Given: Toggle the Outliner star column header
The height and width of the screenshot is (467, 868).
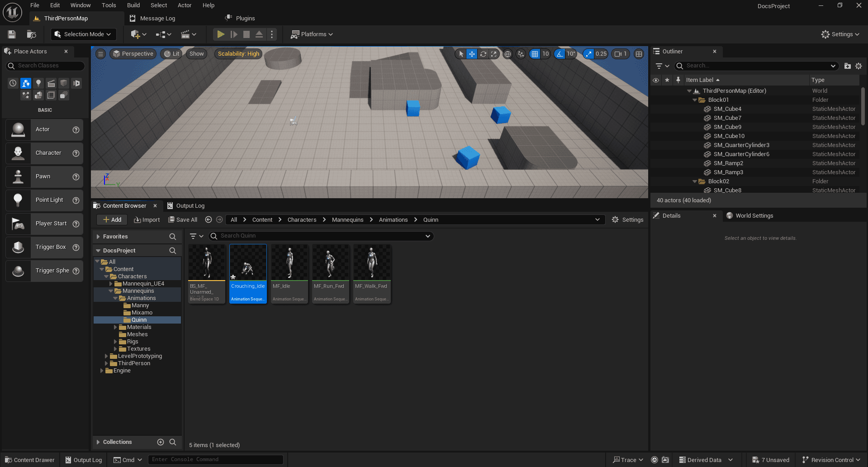Looking at the screenshot, I should pos(667,80).
